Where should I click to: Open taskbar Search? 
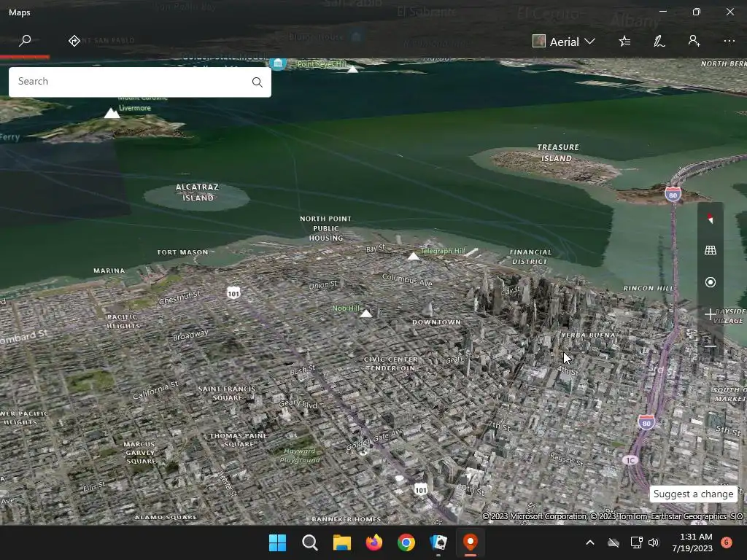tap(309, 542)
